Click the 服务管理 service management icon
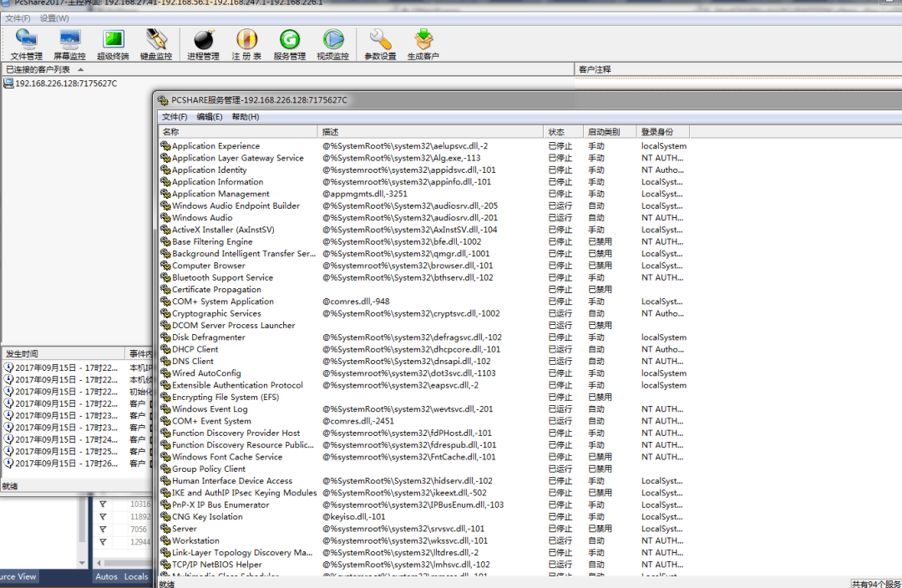This screenshot has width=902, height=588. (289, 45)
